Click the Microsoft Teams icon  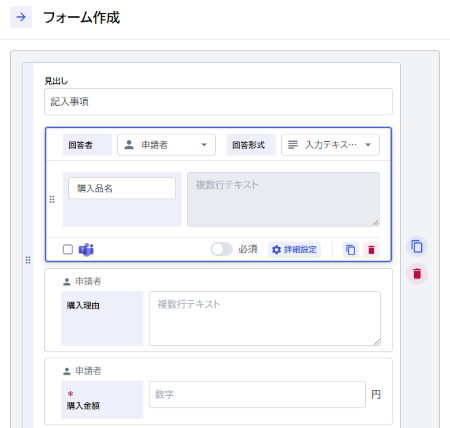pos(86,249)
